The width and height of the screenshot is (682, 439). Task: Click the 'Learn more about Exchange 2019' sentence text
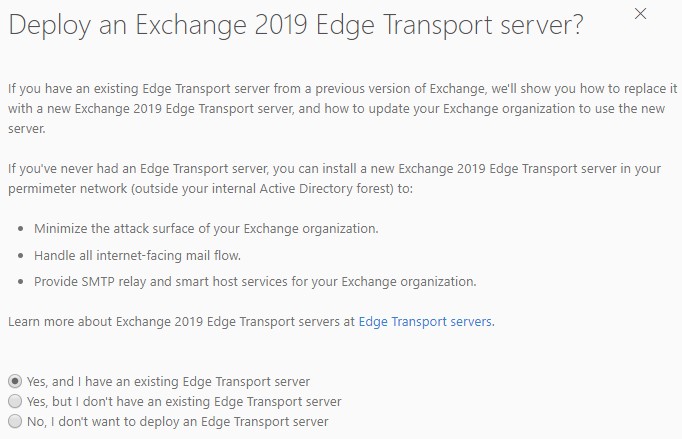[180, 321]
